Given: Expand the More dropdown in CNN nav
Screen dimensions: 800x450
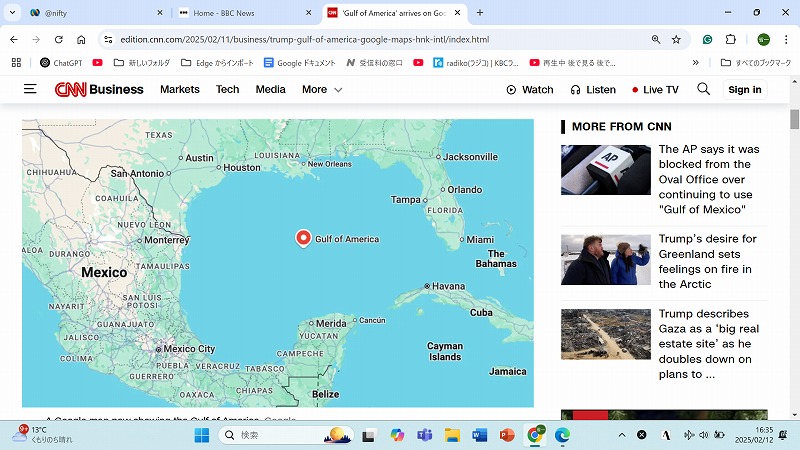Looking at the screenshot, I should point(322,89).
